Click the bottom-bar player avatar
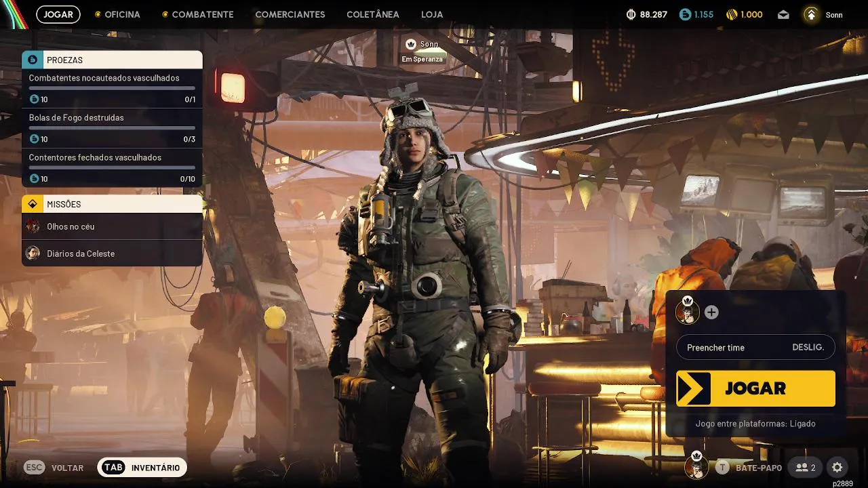868x488 pixels. [x=696, y=466]
